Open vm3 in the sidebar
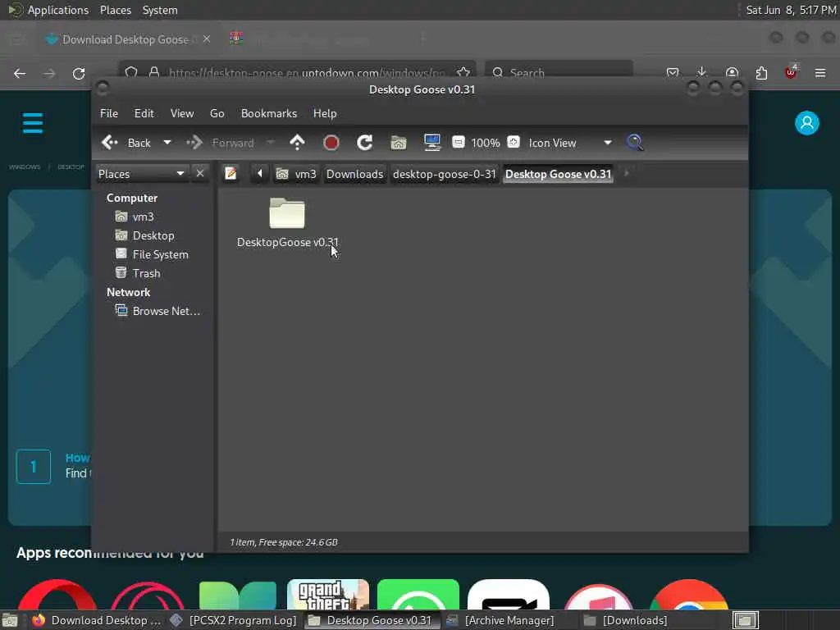 (143, 217)
